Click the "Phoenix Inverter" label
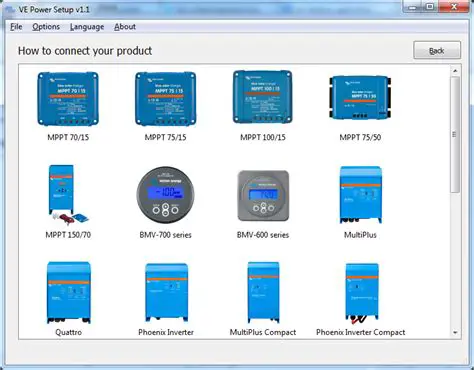474x370 pixels. click(166, 332)
